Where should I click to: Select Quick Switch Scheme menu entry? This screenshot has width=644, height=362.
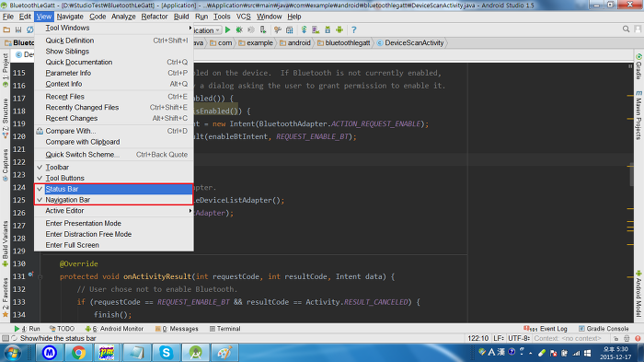tap(114, 154)
